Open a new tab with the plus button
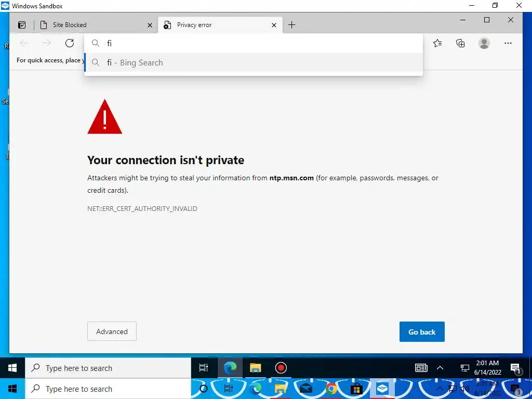 click(x=291, y=25)
